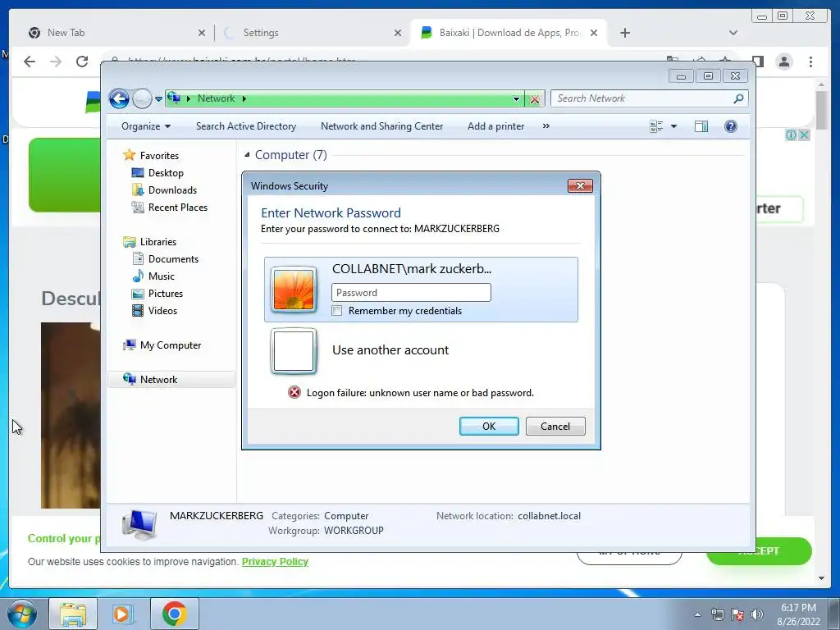The image size is (840, 630).
Task: Change view with the views icon
Action: point(656,126)
